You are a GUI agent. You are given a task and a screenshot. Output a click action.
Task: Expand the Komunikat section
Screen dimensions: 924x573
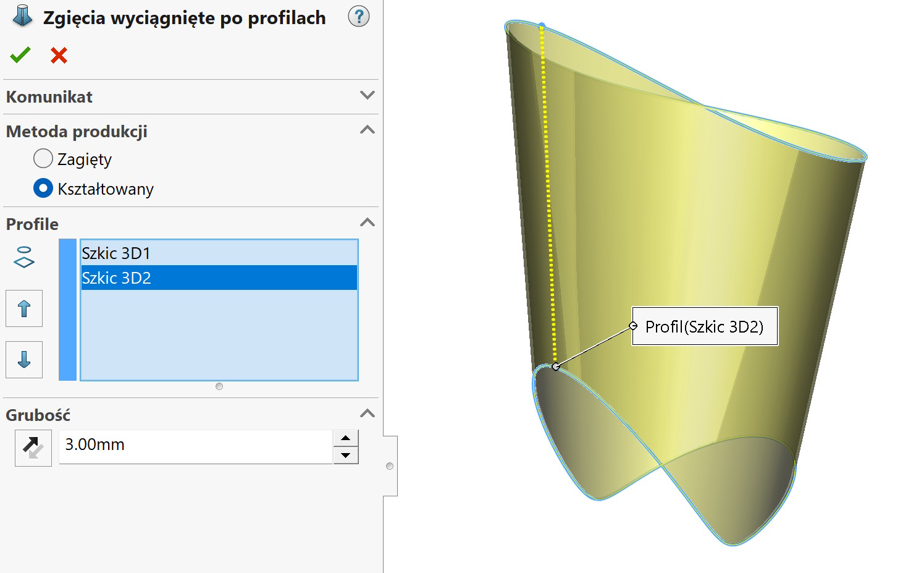coord(367,96)
